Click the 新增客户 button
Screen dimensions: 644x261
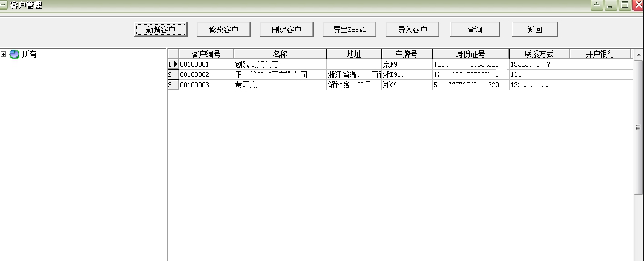(x=160, y=30)
